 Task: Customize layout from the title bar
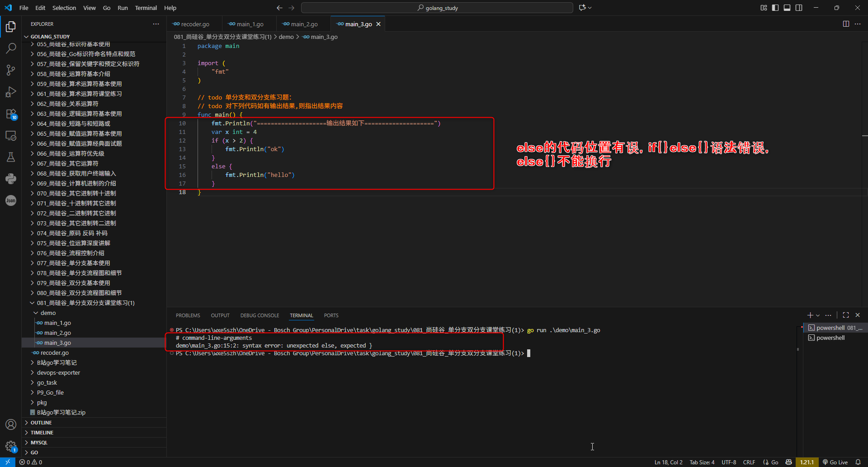[x=764, y=8]
